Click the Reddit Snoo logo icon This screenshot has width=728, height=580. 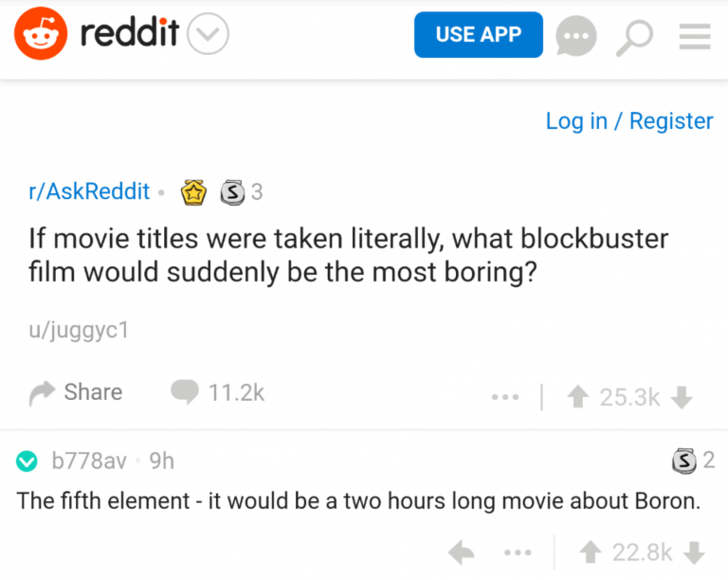click(41, 36)
